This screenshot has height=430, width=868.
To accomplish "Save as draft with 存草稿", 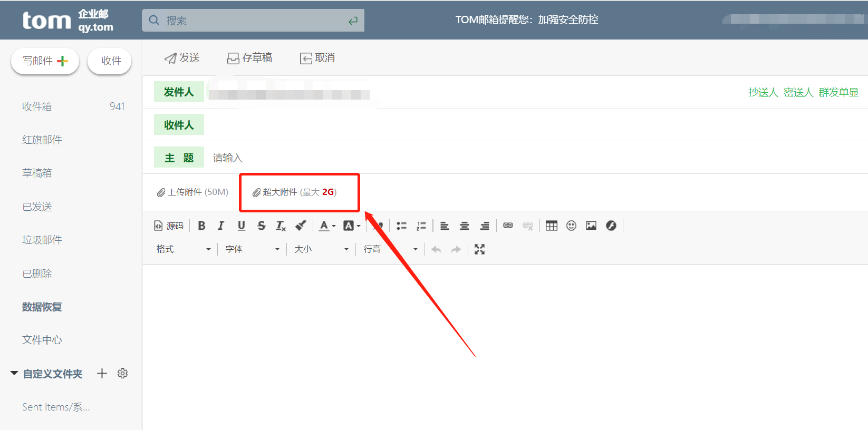I will 249,58.
